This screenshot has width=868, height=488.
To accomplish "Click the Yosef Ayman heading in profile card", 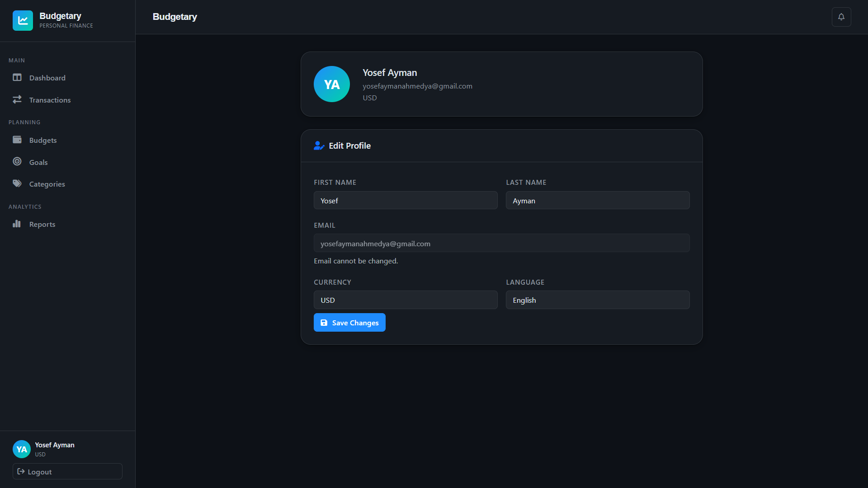I will (x=390, y=73).
